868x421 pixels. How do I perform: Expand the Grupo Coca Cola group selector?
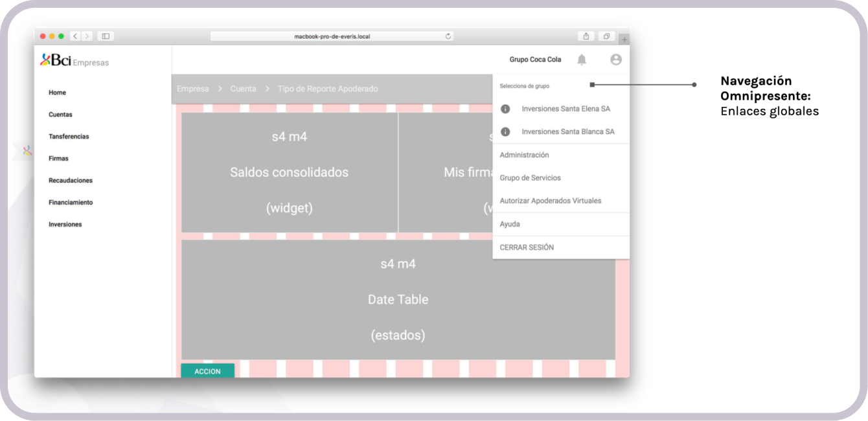tap(535, 60)
